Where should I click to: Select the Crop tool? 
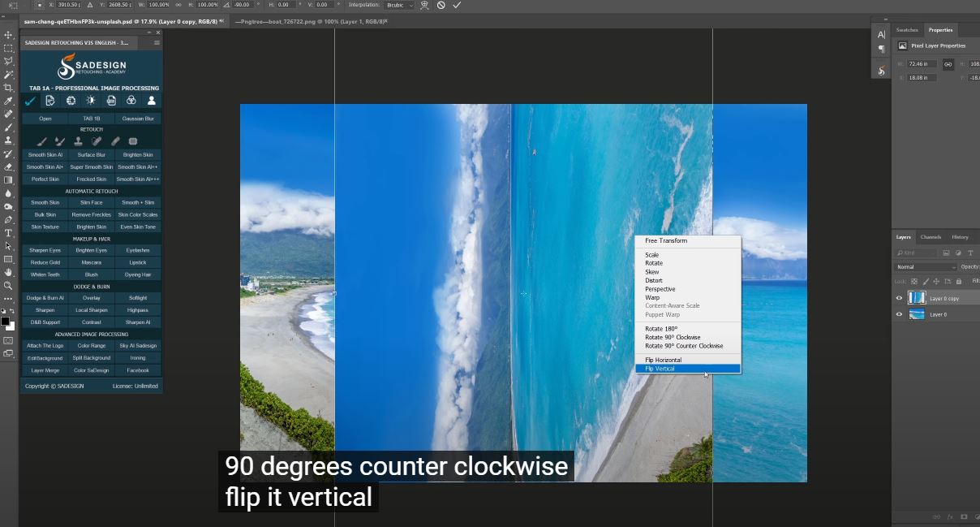click(9, 88)
